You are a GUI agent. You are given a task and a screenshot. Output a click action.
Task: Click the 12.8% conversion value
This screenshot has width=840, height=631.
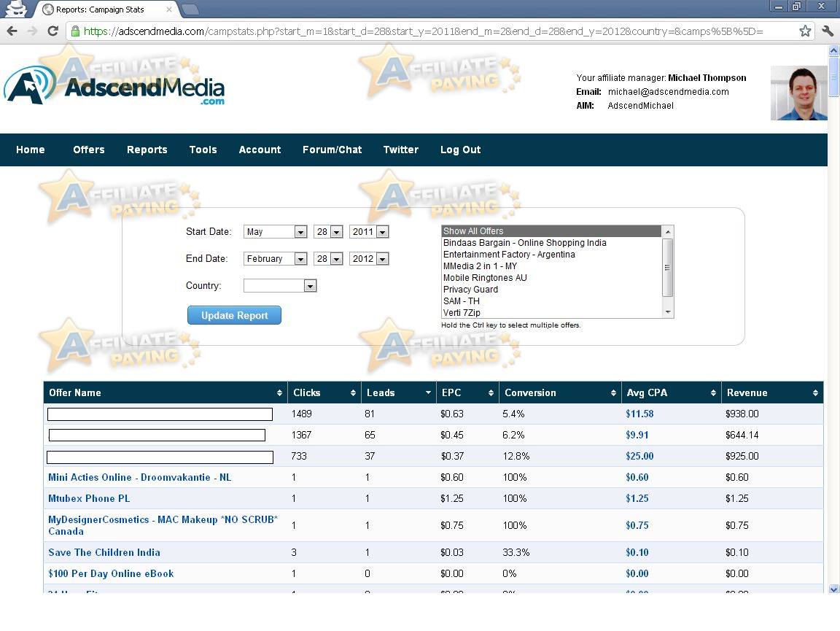tap(516, 456)
